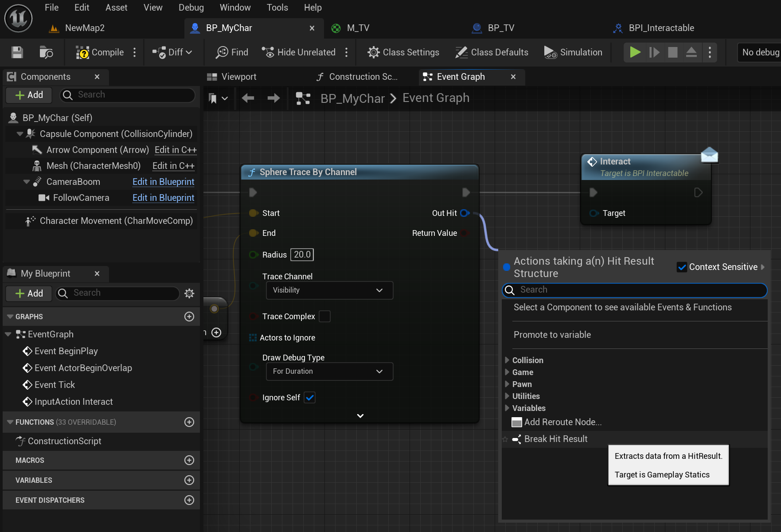Viewport: 781px width, 532px height.
Task: Save the current blueprint asset
Action: 17,52
